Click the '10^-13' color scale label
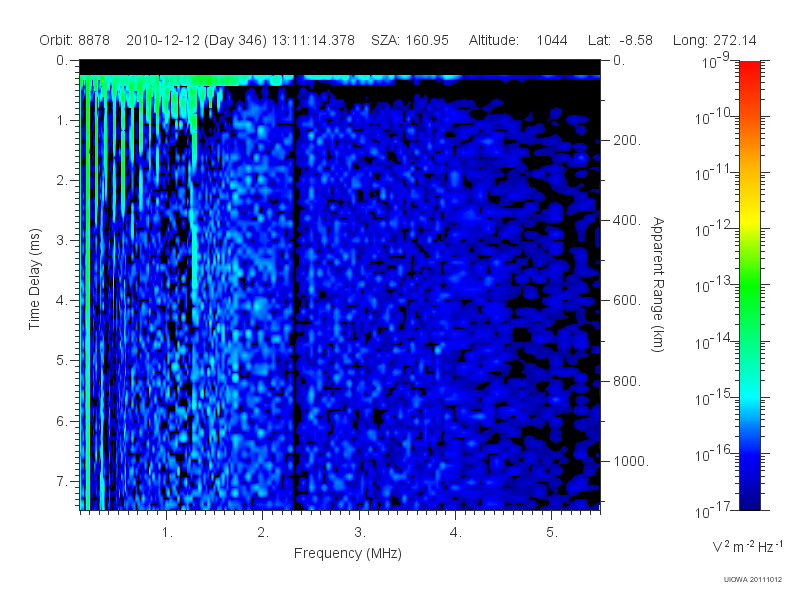The image size is (800, 600). 713,285
